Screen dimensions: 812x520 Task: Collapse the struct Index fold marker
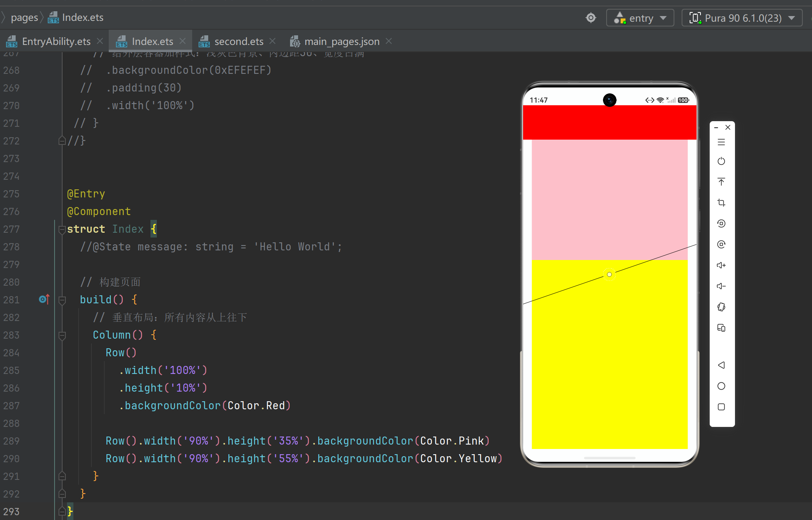(x=62, y=230)
